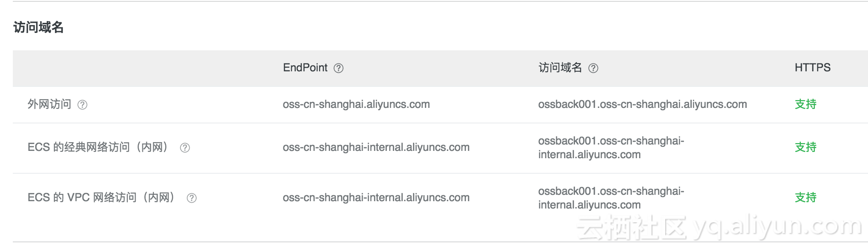Click the help icon next to EndPoint header
The width and height of the screenshot is (868, 246).
[x=338, y=68]
